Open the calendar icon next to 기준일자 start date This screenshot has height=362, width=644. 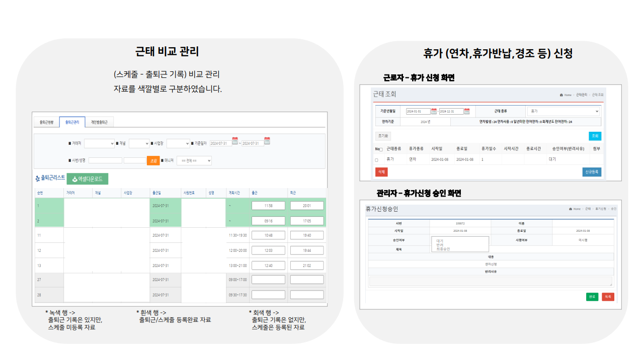click(235, 142)
